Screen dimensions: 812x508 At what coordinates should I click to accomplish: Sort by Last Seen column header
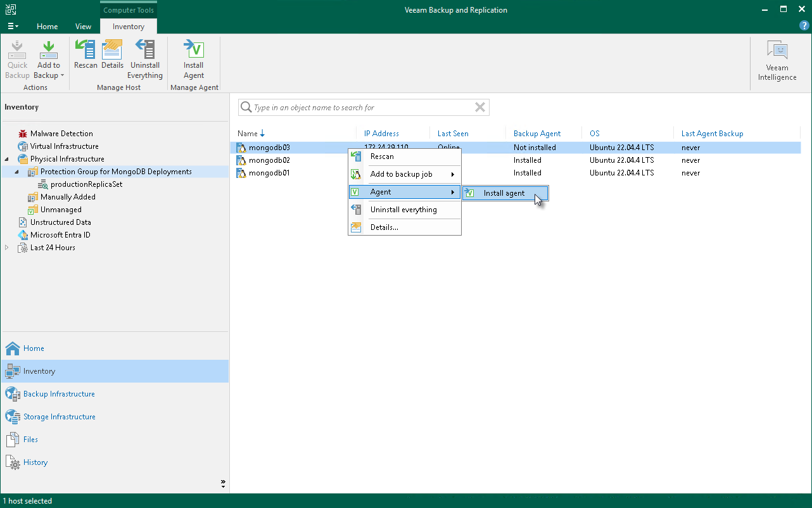pyautogui.click(x=453, y=134)
